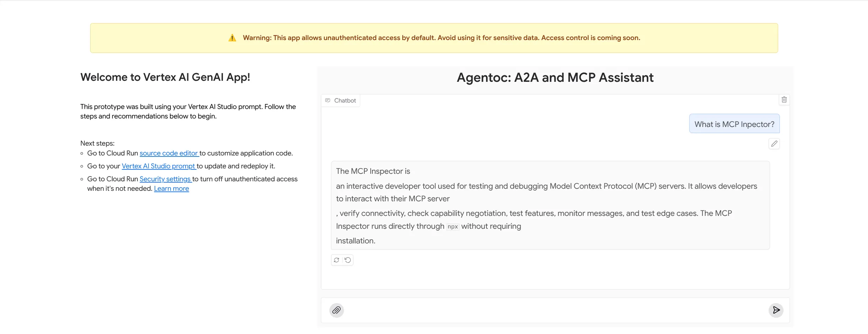
Task: Open the source code editor link
Action: tap(169, 153)
